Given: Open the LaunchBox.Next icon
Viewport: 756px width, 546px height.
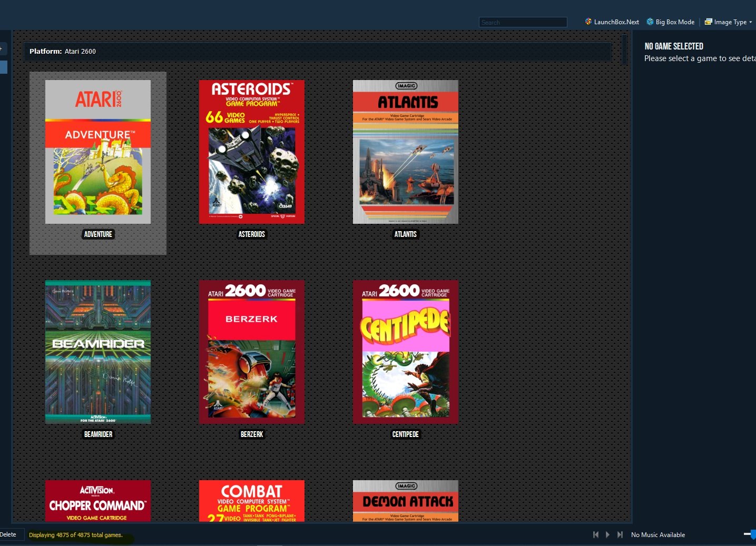Looking at the screenshot, I should click(x=588, y=22).
